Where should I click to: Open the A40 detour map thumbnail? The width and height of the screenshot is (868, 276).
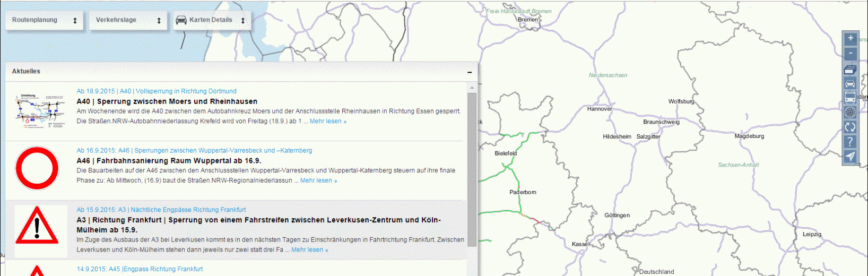click(41, 111)
